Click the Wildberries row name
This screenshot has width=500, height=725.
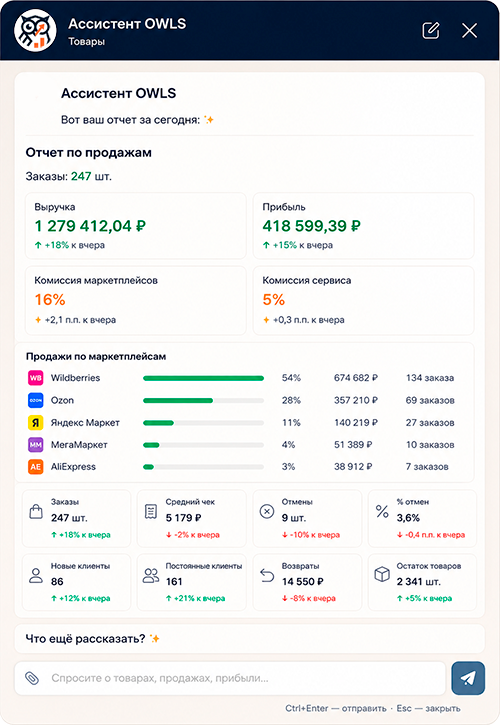[75, 378]
